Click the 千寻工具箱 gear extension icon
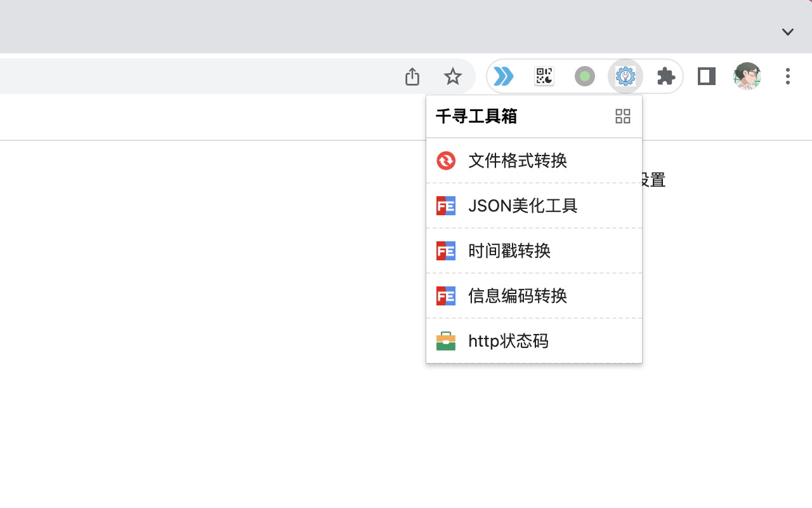 [x=625, y=76]
